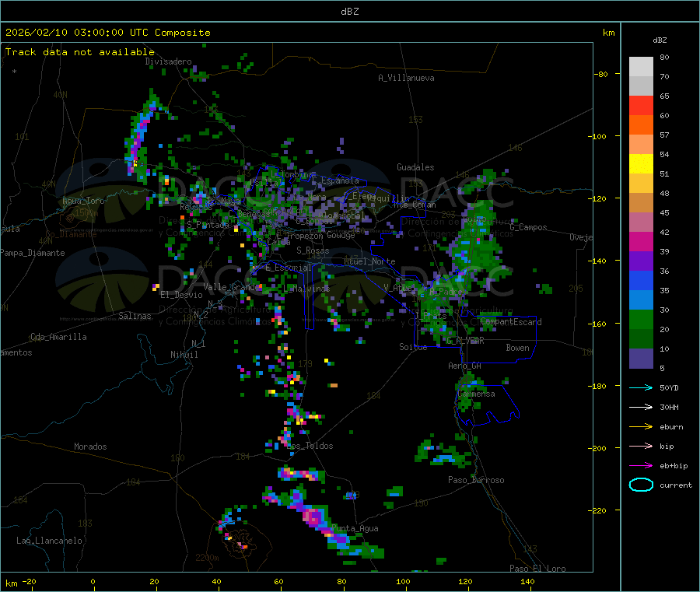The width and height of the screenshot is (700, 592).
Task: Select the purple 36-39 dBZ band
Action: tap(641, 261)
